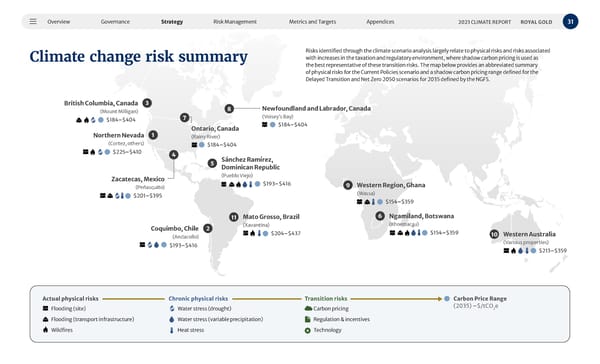The height and width of the screenshot is (364, 600).
Task: Open the Metrics and Targets tab
Action: (x=312, y=22)
